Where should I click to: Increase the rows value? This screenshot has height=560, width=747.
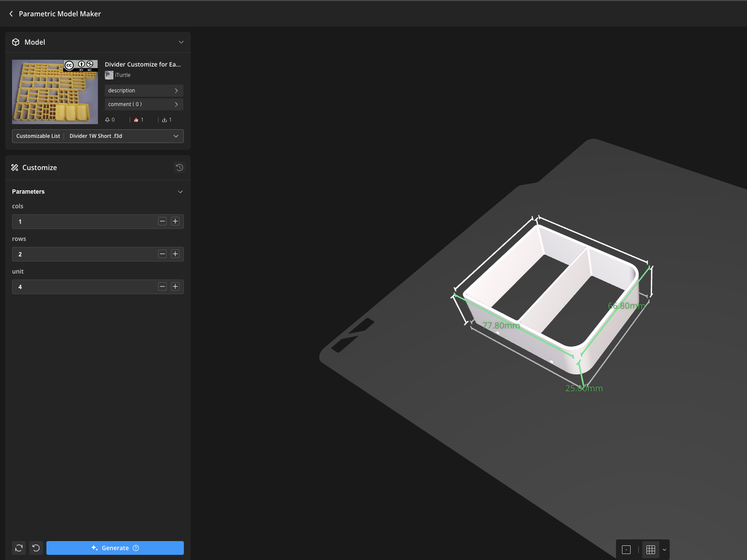pos(175,254)
